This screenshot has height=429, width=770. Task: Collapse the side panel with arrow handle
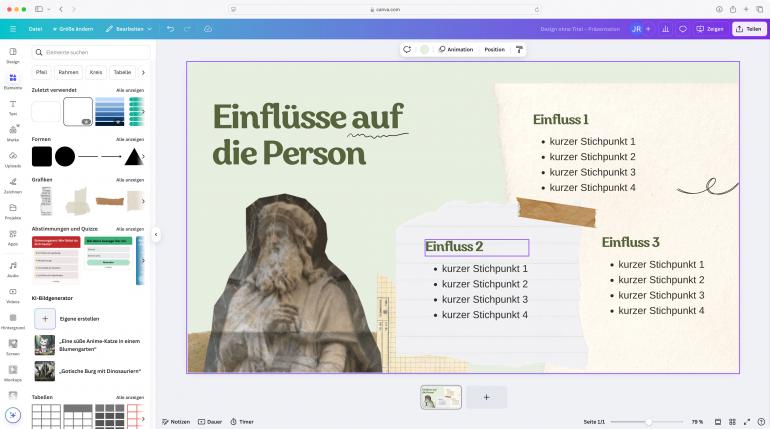click(156, 235)
